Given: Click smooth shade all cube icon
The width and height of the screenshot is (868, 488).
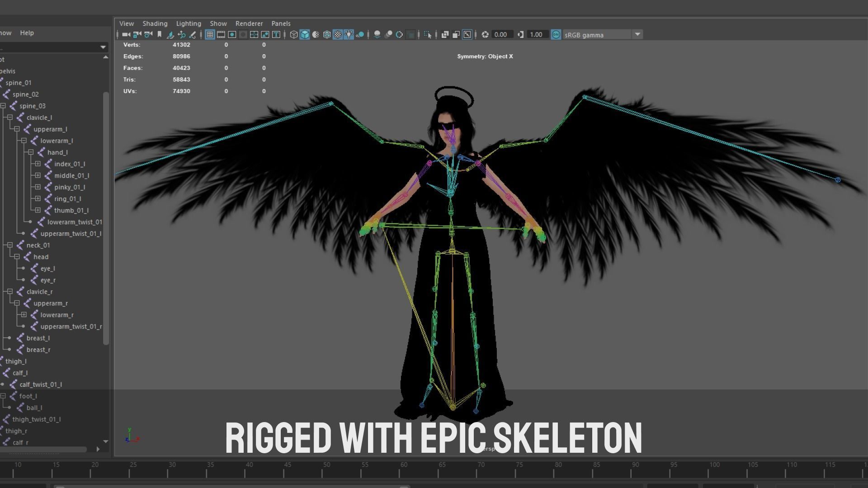Looking at the screenshot, I should pyautogui.click(x=305, y=34).
